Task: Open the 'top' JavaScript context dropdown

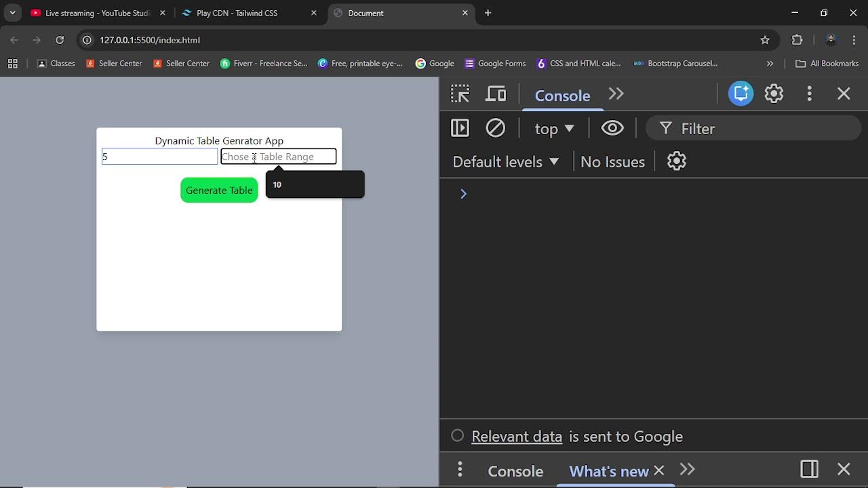Action: tap(554, 129)
